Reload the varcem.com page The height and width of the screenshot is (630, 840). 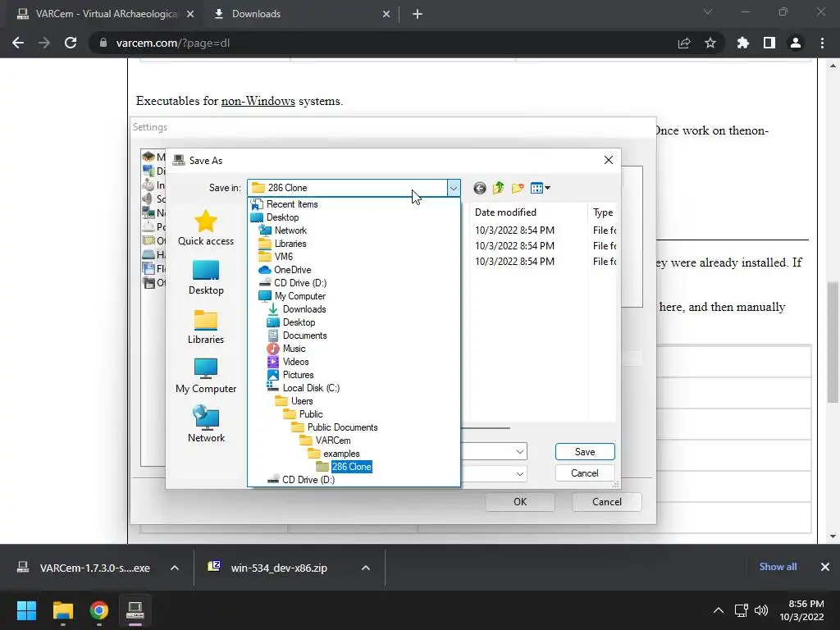(x=71, y=43)
